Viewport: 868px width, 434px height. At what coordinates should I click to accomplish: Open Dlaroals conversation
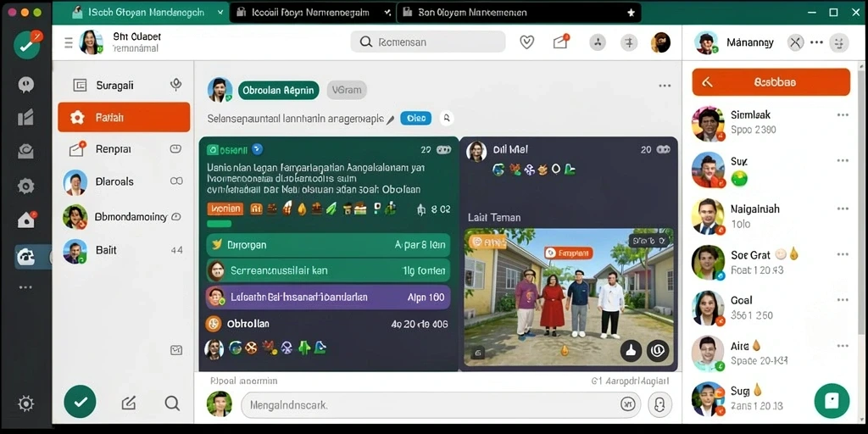coord(124,181)
